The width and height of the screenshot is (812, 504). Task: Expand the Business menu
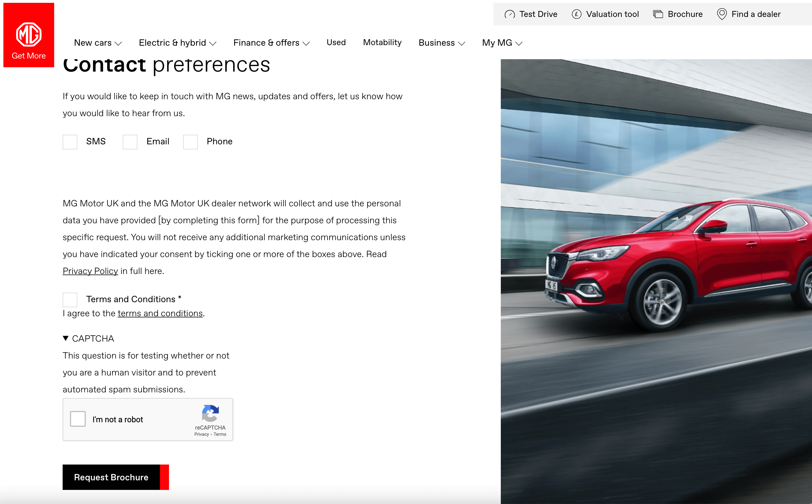[x=442, y=43]
